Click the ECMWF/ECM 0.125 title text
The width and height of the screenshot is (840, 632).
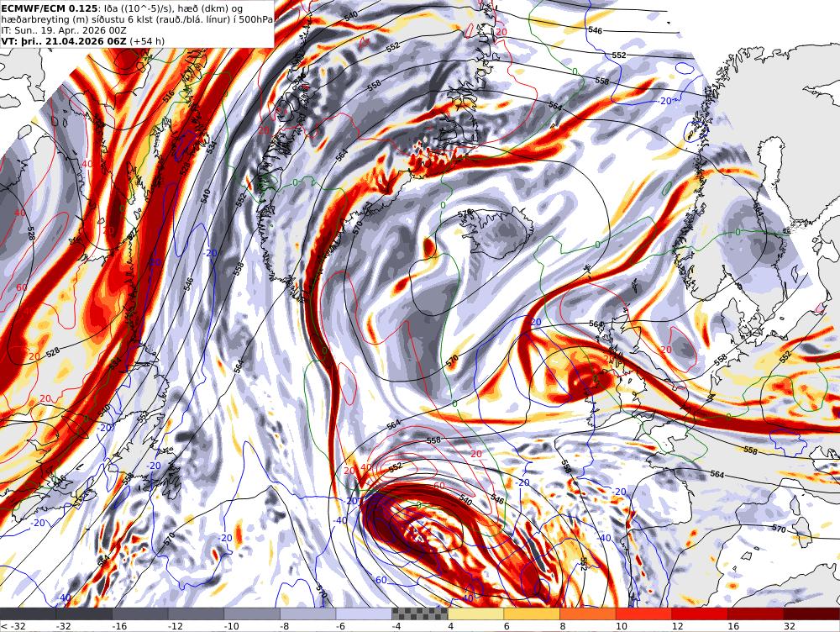(x=50, y=8)
